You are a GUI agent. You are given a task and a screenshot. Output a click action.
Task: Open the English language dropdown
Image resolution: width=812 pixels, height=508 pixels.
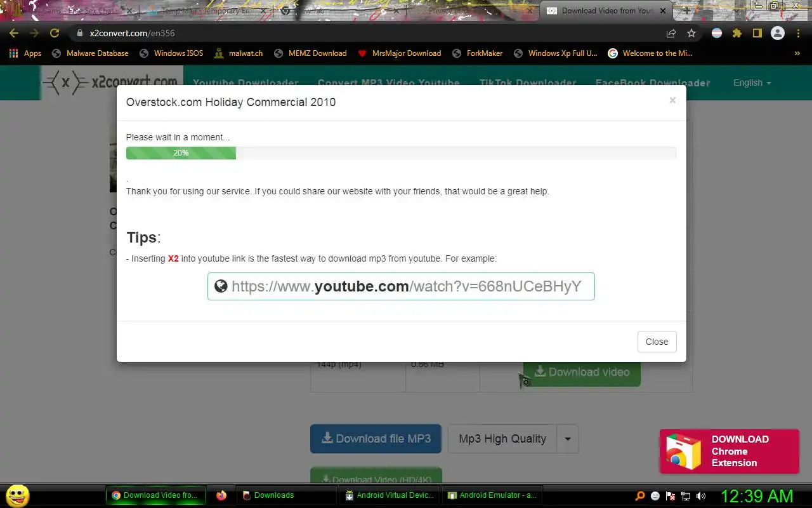pyautogui.click(x=752, y=83)
